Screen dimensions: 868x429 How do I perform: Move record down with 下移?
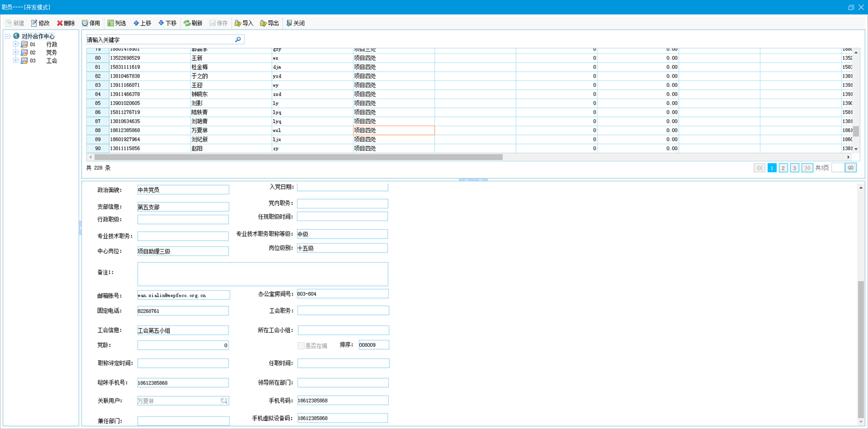tap(167, 23)
